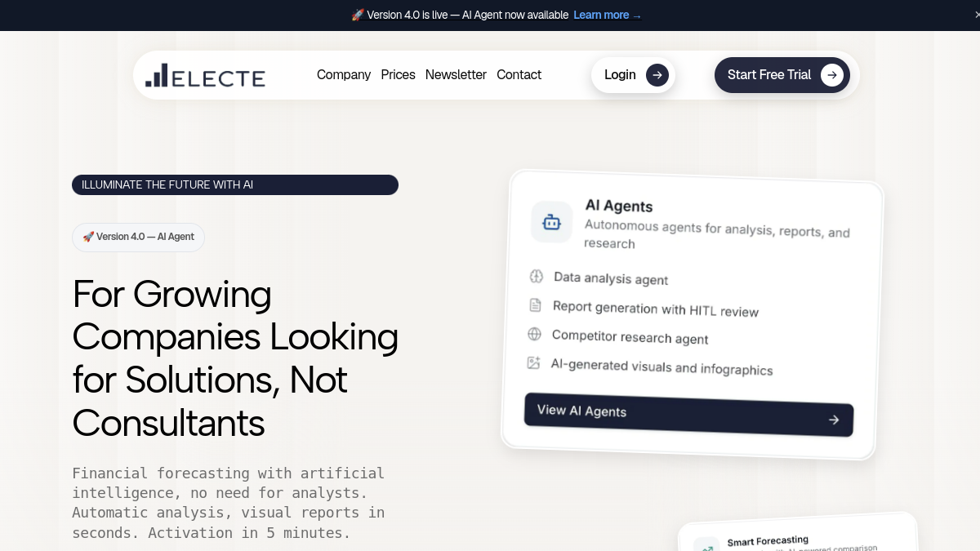980x551 pixels.
Task: Click the 'Competitor research agent' text
Action: click(630, 337)
